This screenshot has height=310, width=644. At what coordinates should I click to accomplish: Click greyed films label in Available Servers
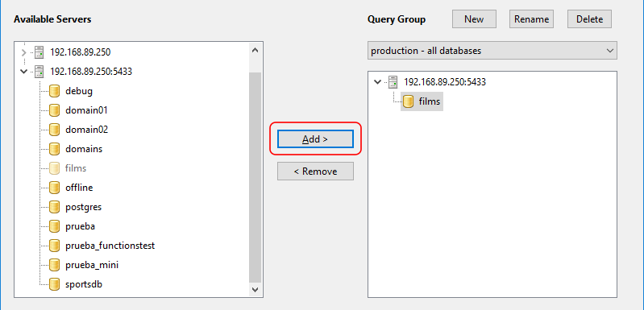click(x=76, y=168)
